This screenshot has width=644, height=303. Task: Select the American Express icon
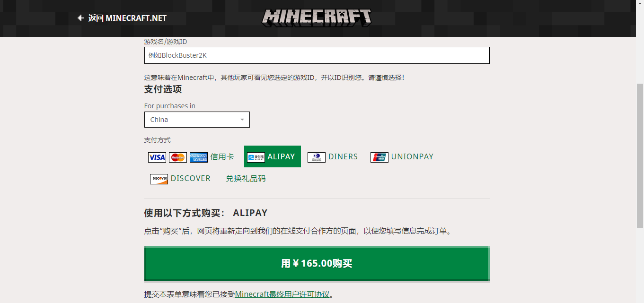tap(198, 156)
